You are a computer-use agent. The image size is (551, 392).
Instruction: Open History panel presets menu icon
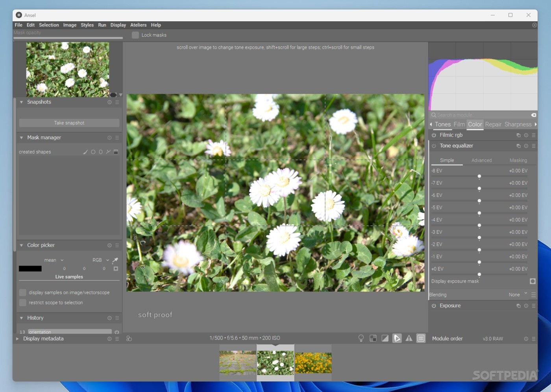coord(117,318)
